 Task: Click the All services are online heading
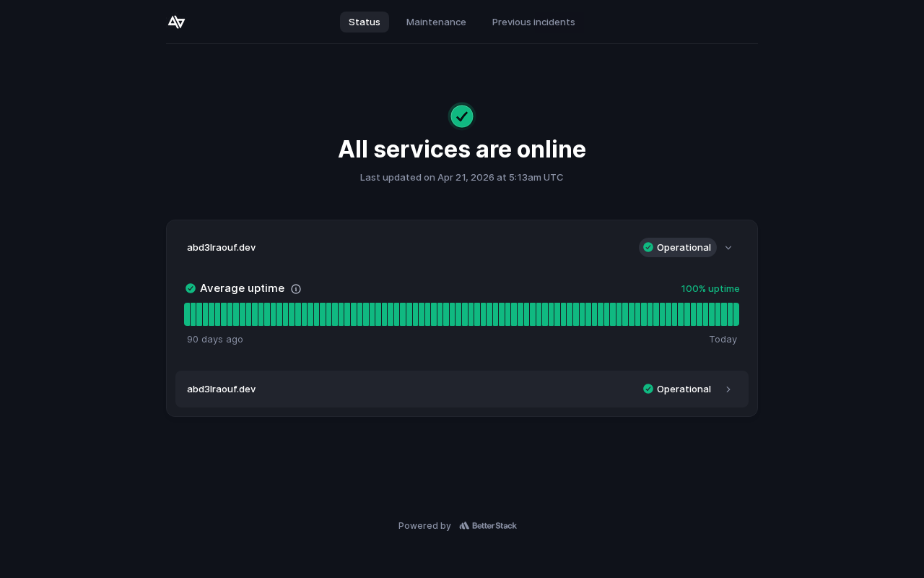[462, 150]
